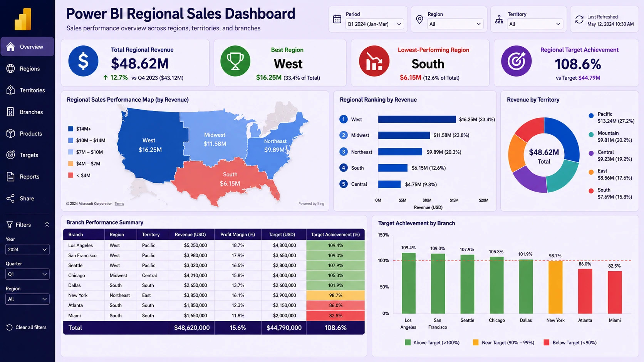
Task: Click the Region location pin icon
Action: click(x=420, y=19)
